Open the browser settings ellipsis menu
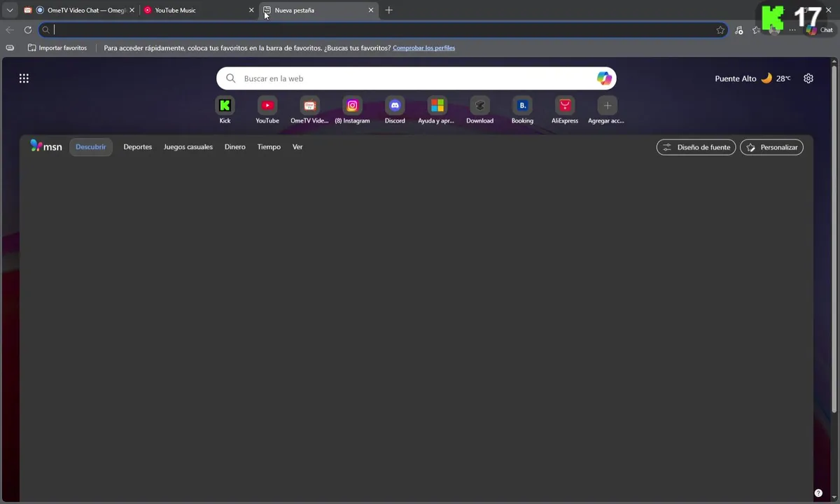This screenshot has width=840, height=504. [792, 29]
